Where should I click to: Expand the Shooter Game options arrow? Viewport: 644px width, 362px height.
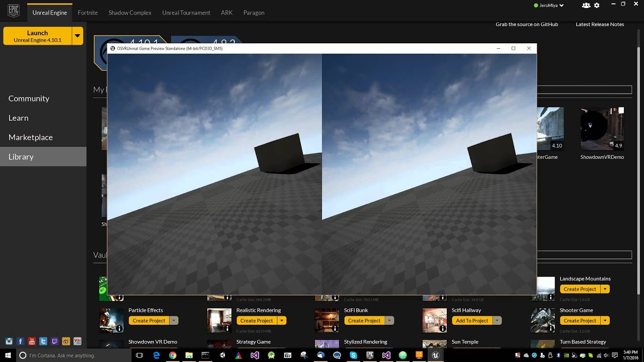coord(605,321)
